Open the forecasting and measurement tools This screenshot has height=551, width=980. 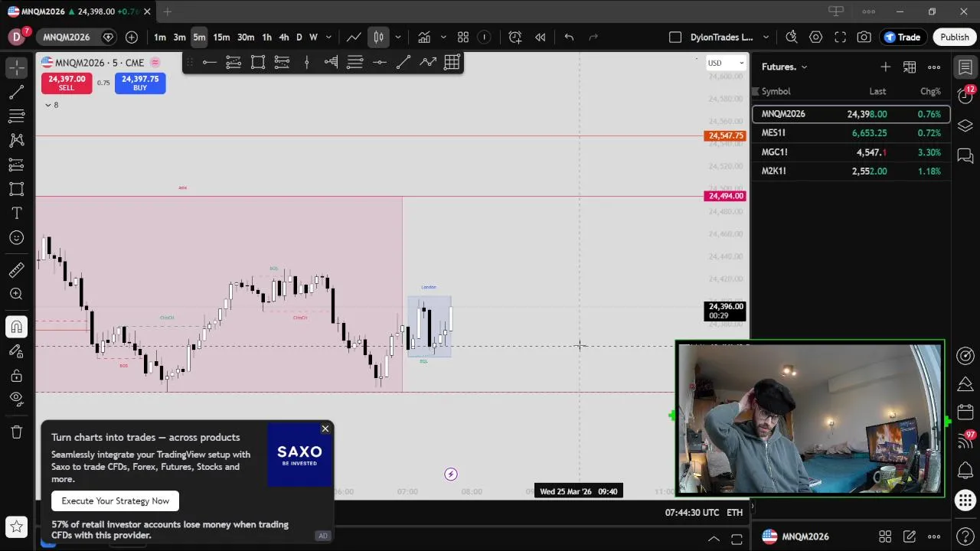[x=16, y=165]
